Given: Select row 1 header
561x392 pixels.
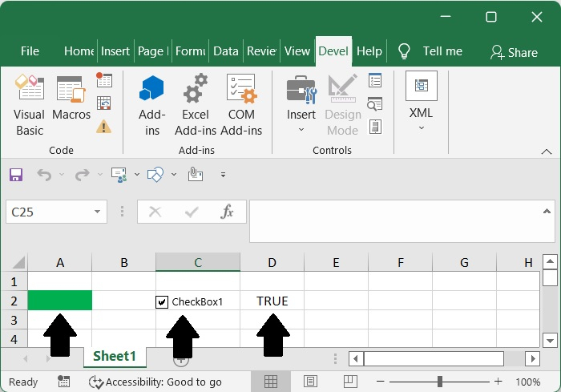Looking at the screenshot, I should click(14, 281).
